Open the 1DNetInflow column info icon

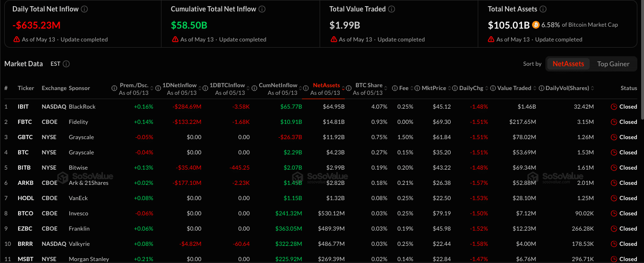click(x=159, y=88)
